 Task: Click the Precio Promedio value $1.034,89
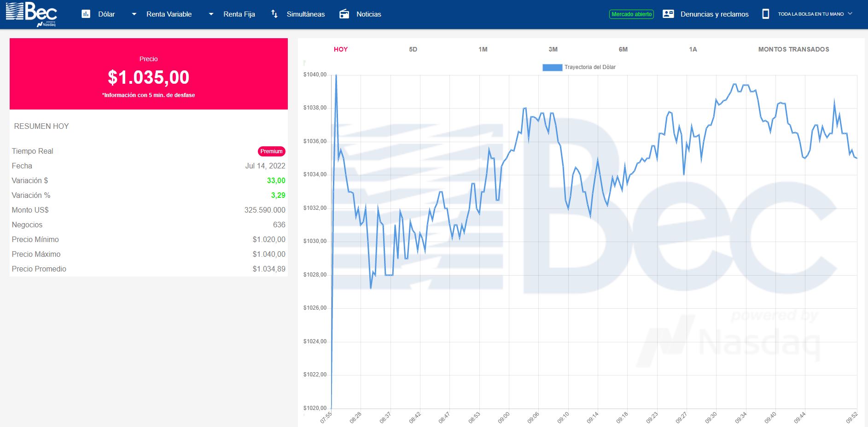269,269
